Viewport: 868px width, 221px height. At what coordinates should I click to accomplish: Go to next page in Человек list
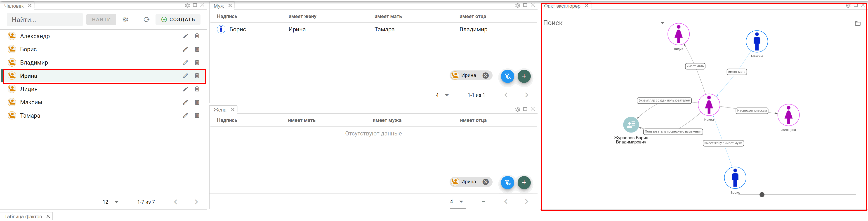[196, 202]
